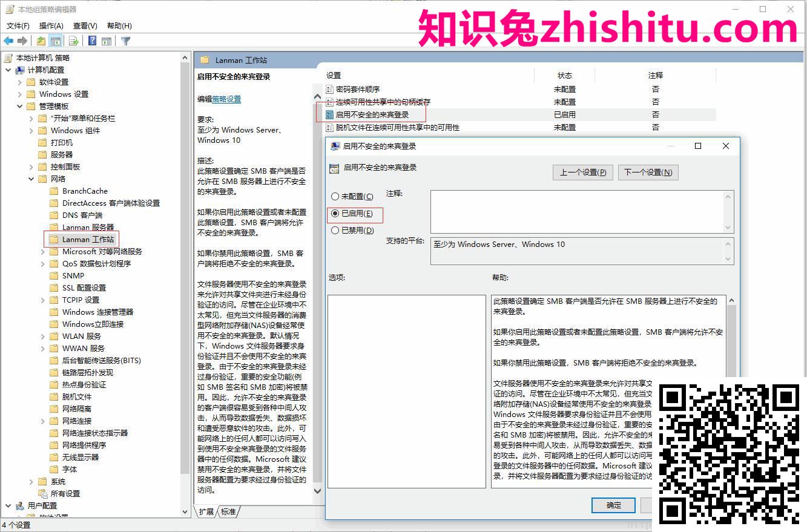The height and width of the screenshot is (532, 807).
Task: Collapse the 管理模板 tree node
Action: pos(20,106)
